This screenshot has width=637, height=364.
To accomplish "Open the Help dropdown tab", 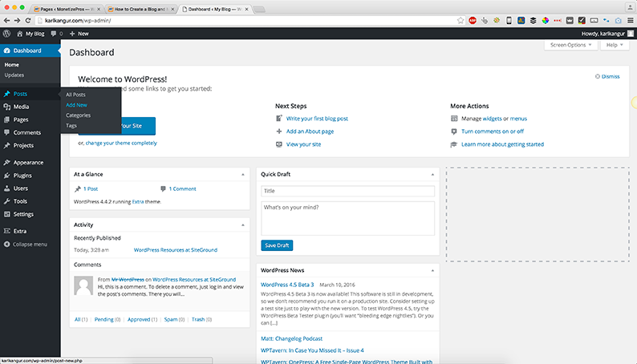I will [615, 45].
